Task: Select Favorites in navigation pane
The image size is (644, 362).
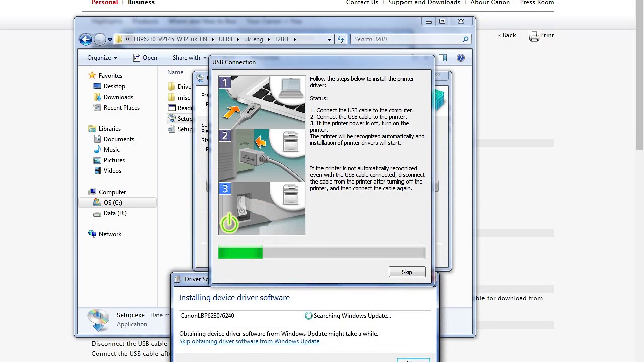Action: tap(110, 76)
